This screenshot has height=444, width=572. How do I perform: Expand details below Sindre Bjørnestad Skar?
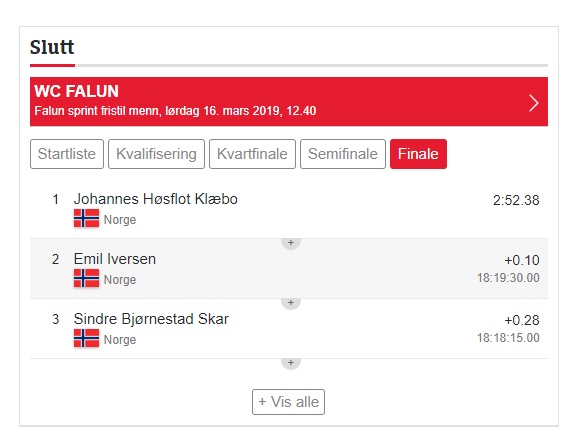(291, 363)
